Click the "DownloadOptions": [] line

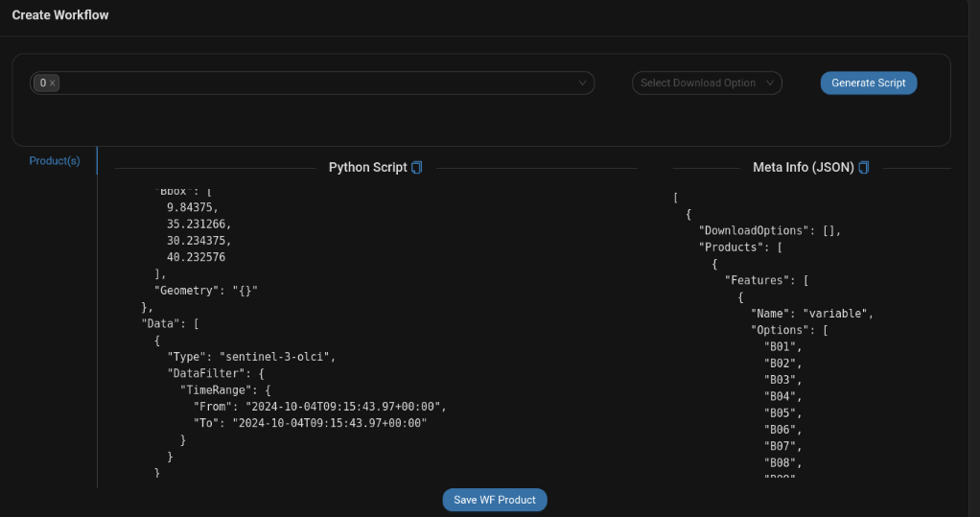tap(770, 230)
